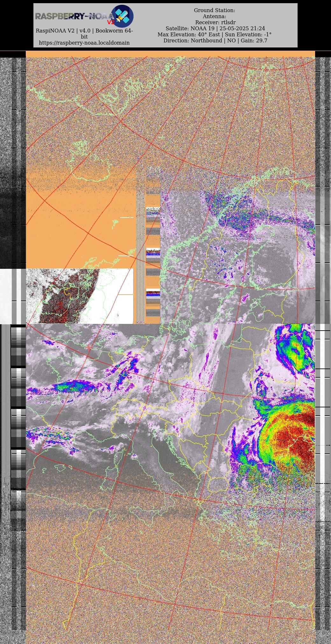Click the 'Satellite: NOAA 19 | 25-05-2025 21:24' line
Viewport: 331px width, 644px height.
click(x=215, y=29)
